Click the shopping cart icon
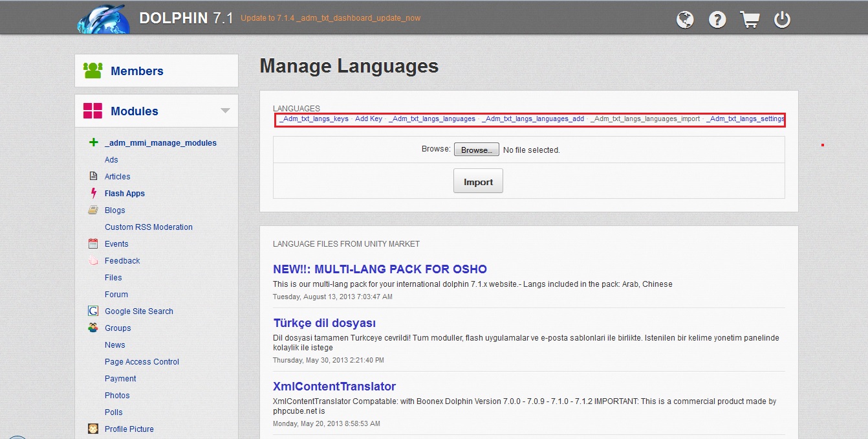Image resolution: width=868 pixels, height=439 pixels. pos(750,20)
